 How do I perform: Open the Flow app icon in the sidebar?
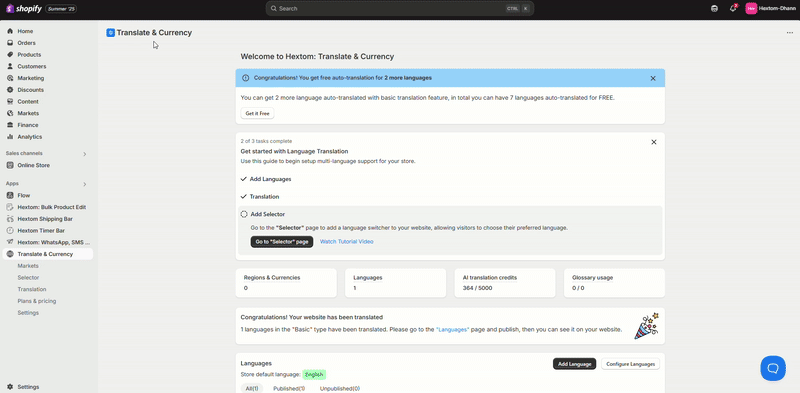pos(10,195)
